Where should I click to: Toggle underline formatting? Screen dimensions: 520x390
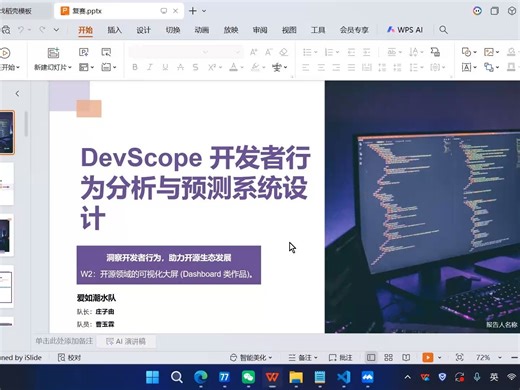point(165,67)
